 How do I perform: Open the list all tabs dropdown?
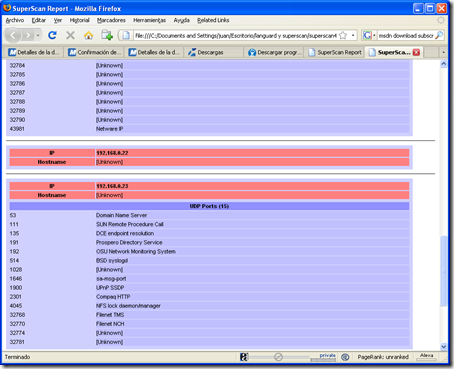point(443,52)
